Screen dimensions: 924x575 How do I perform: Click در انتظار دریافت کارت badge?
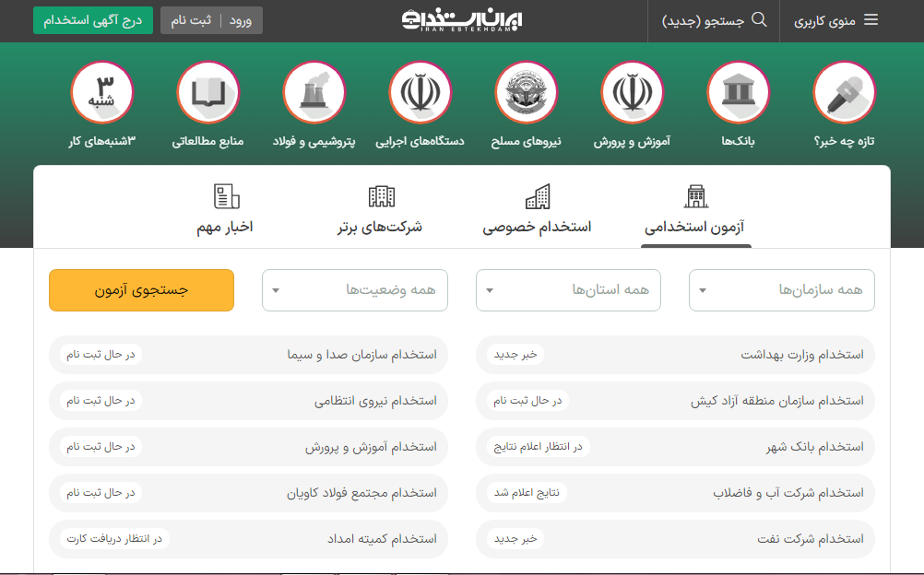tap(114, 538)
